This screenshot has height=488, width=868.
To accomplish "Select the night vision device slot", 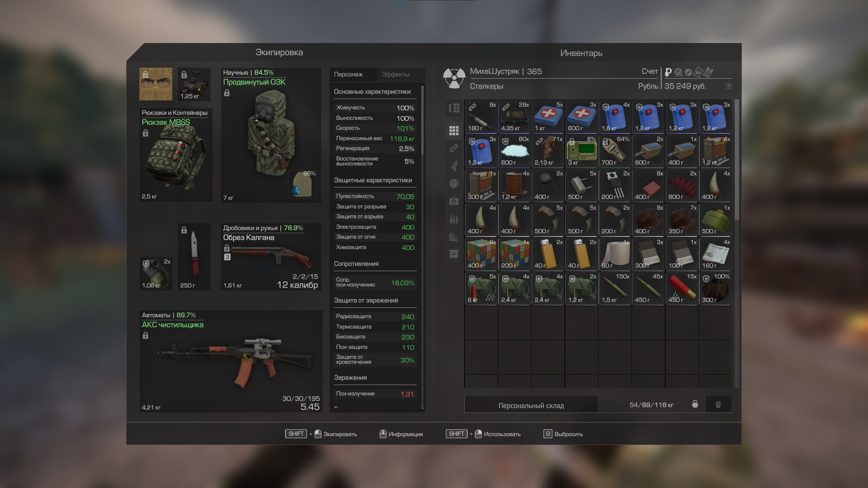I will point(194,84).
